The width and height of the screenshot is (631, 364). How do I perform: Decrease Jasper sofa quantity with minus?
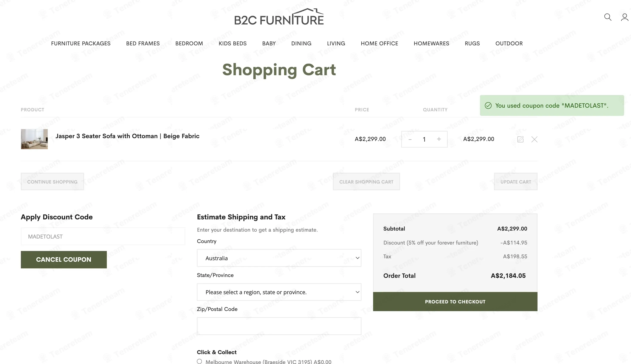[x=410, y=139]
